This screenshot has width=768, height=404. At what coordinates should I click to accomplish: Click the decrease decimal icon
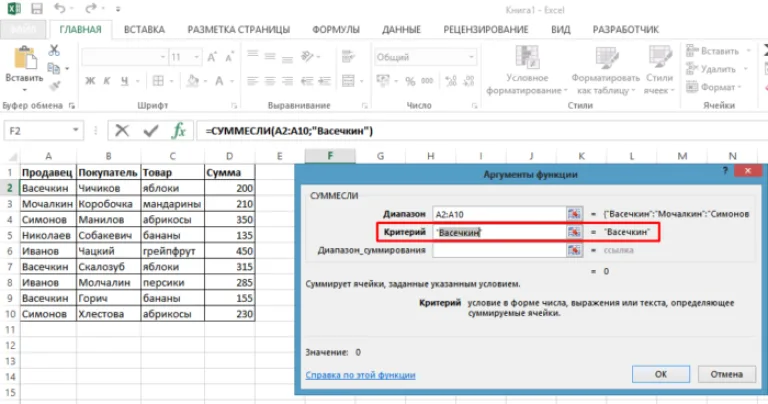point(469,81)
